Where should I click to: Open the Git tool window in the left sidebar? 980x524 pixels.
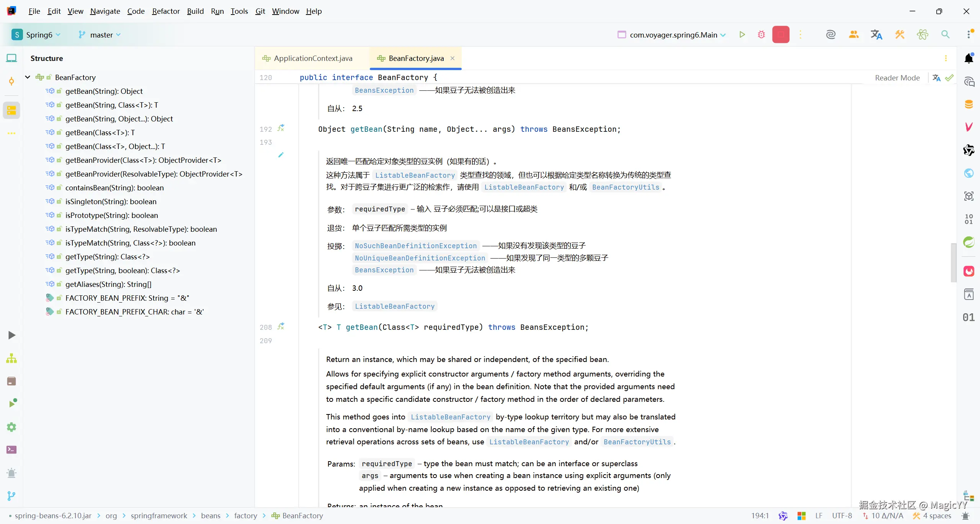(11, 496)
